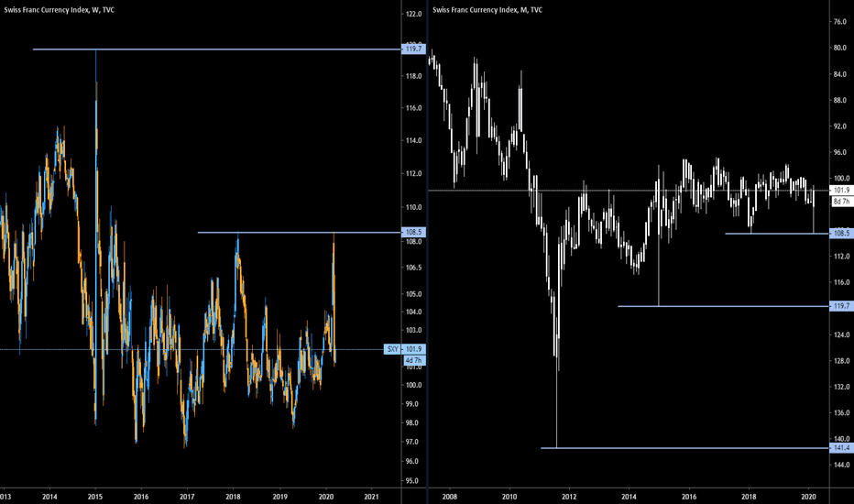The height and width of the screenshot is (504, 854).
Task: Click 144.0 on the monthly price axis
Action: pyautogui.click(x=841, y=465)
